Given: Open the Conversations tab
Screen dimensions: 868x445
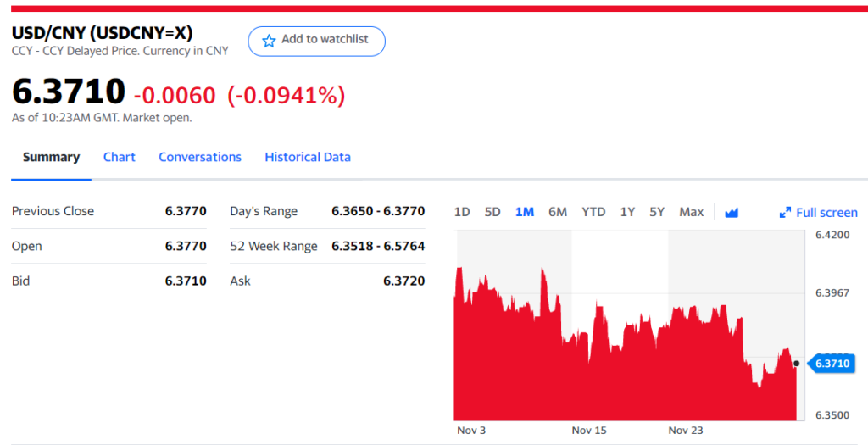Looking at the screenshot, I should pos(200,157).
